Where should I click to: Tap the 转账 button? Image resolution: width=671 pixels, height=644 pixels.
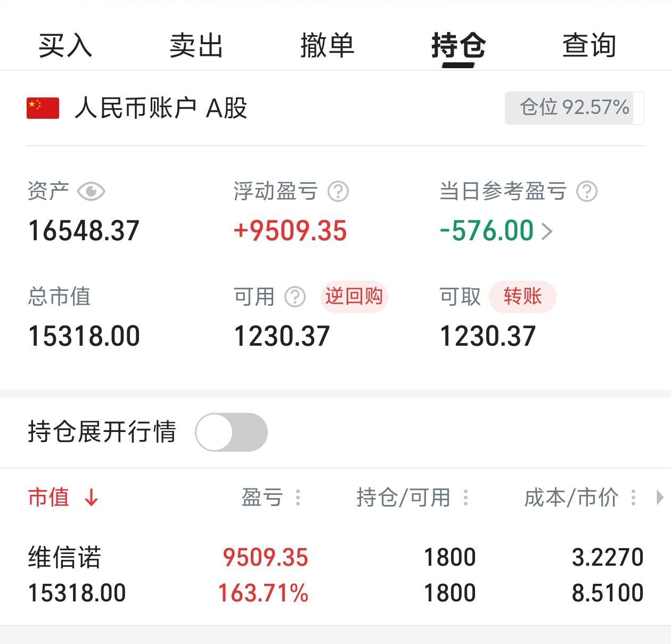(522, 297)
